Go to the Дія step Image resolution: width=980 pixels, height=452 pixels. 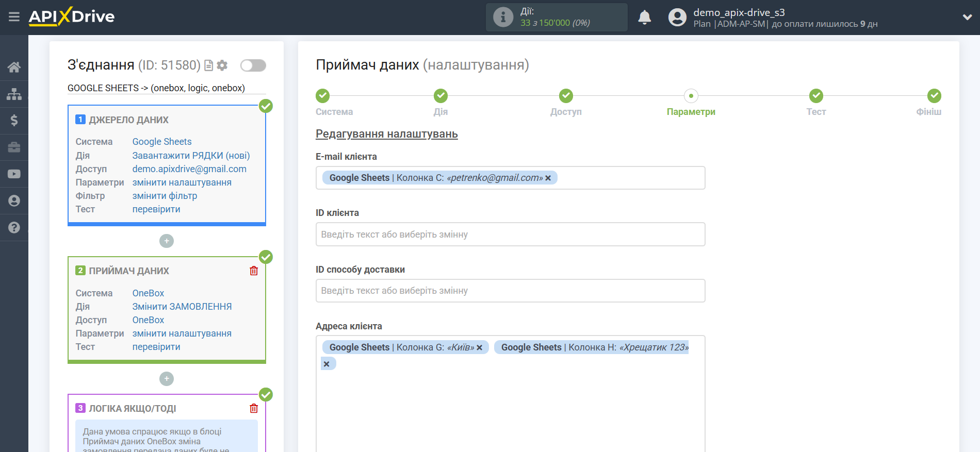(x=440, y=96)
